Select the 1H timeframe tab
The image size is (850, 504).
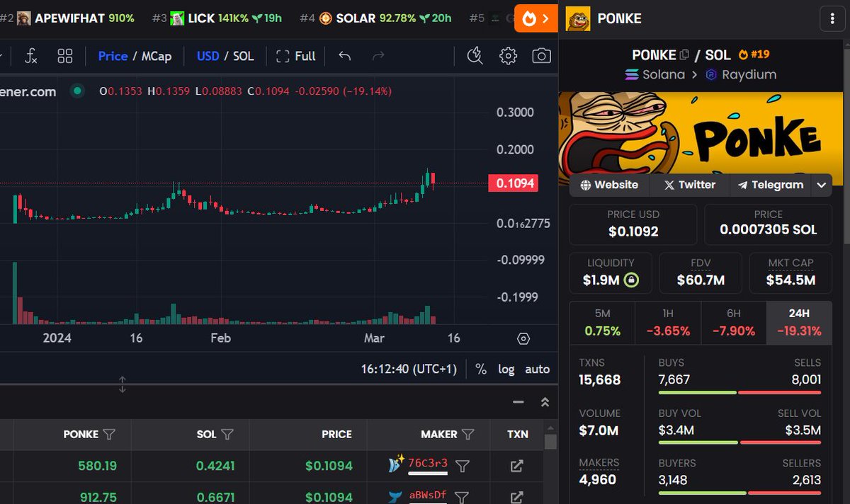click(667, 321)
